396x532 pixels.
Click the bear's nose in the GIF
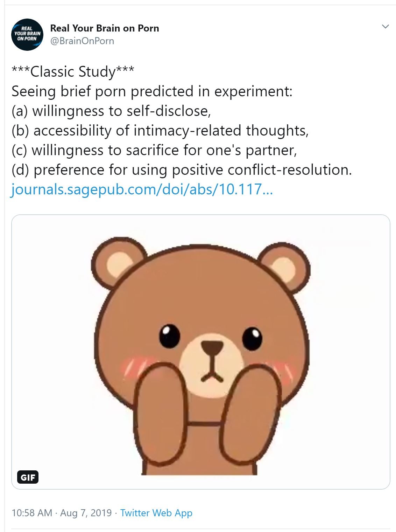tap(212, 347)
